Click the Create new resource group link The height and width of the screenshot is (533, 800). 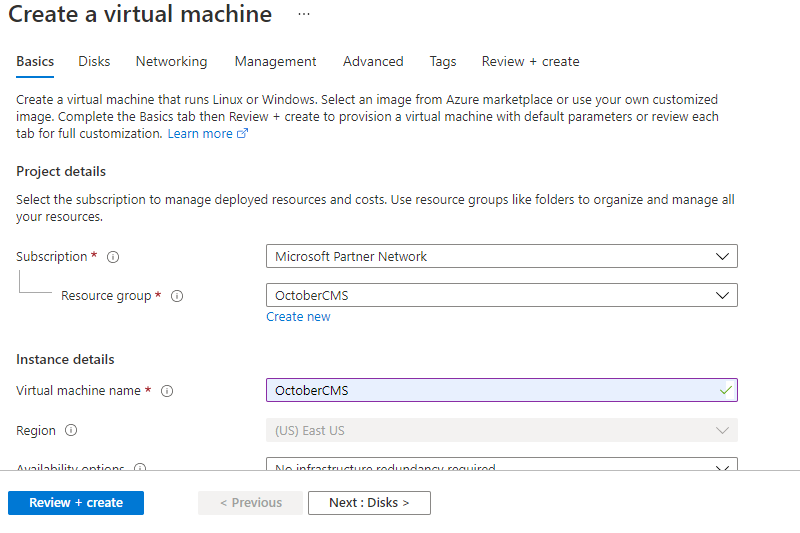(x=298, y=317)
